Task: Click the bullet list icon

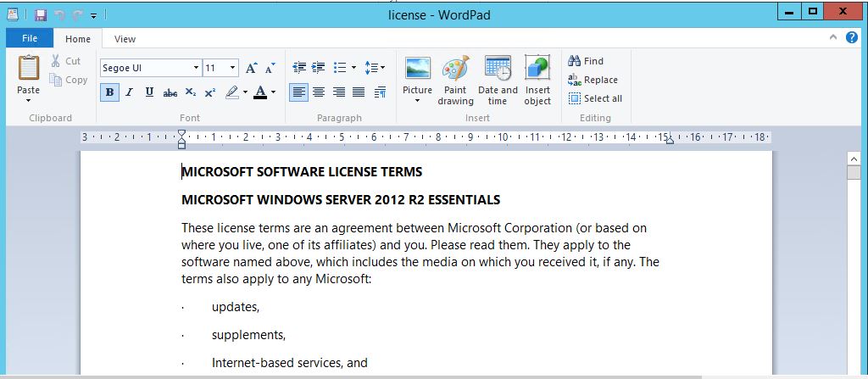Action: pos(340,68)
